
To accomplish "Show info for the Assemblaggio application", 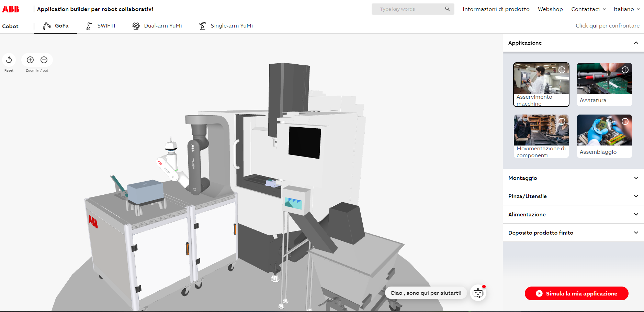I will tap(625, 121).
